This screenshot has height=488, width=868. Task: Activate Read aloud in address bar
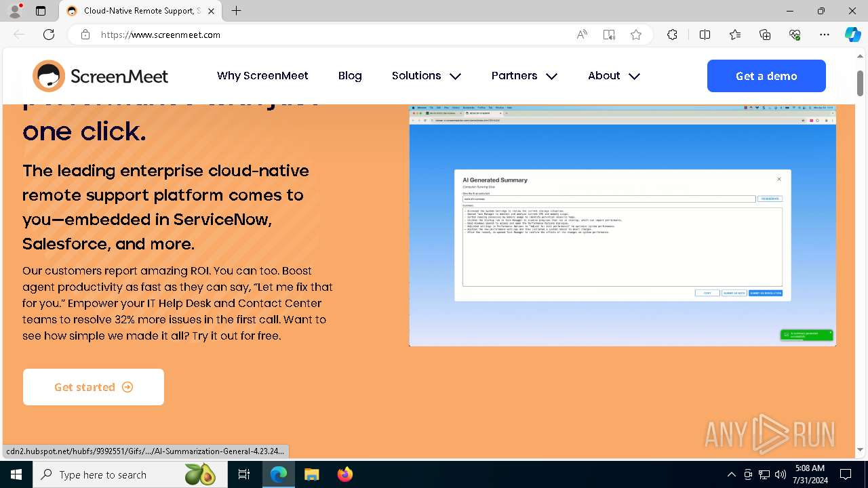[x=582, y=35]
